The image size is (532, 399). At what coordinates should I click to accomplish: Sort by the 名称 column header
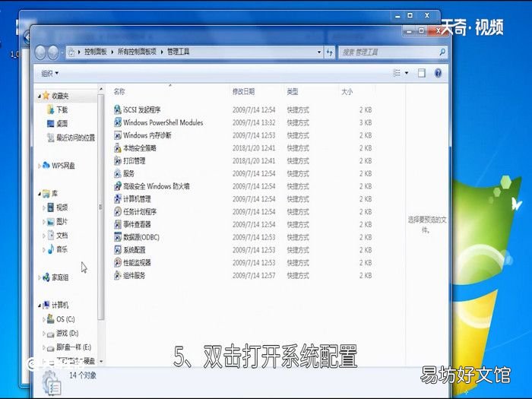119,91
